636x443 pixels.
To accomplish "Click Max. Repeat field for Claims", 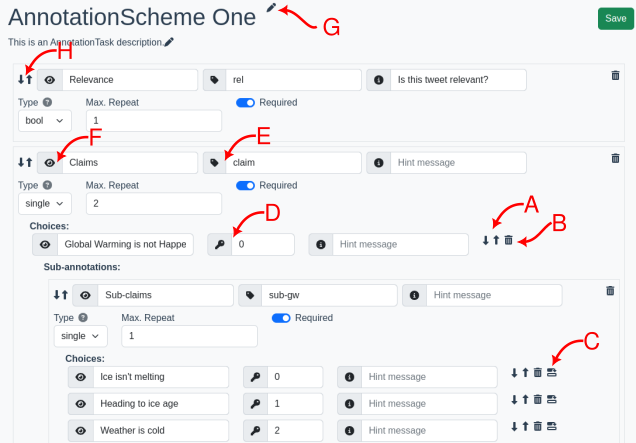I will point(153,204).
